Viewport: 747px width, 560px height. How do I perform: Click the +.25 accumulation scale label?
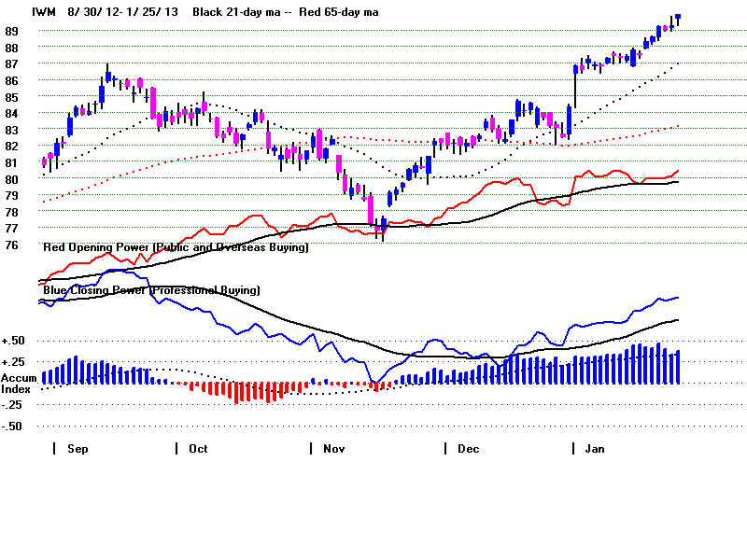coord(13,362)
